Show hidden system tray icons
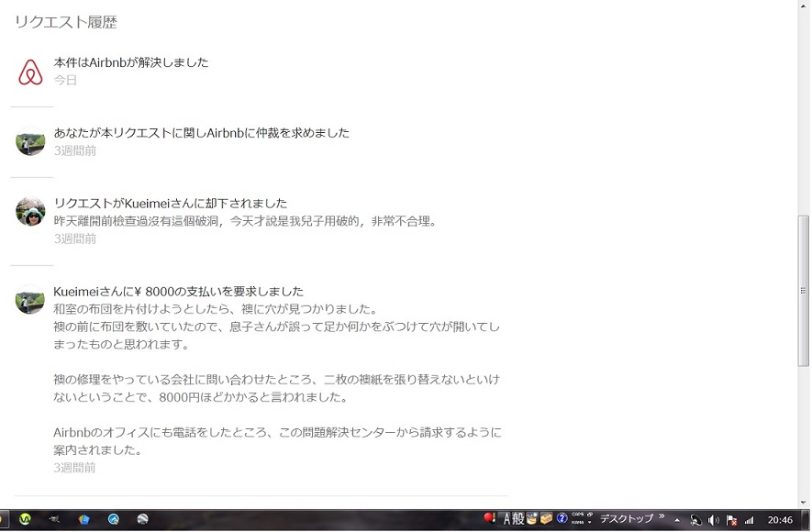Screen dimensions: 812x532 point(677,520)
